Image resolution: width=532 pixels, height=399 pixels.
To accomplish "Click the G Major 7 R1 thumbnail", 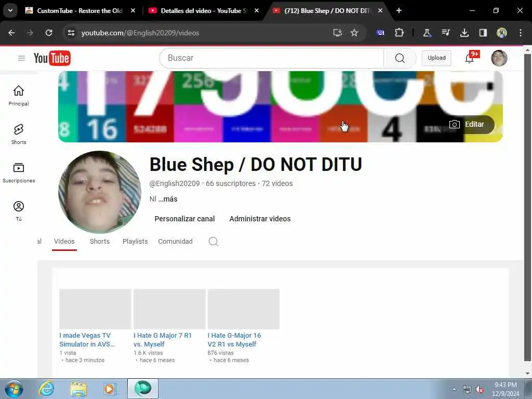I will [x=169, y=309].
